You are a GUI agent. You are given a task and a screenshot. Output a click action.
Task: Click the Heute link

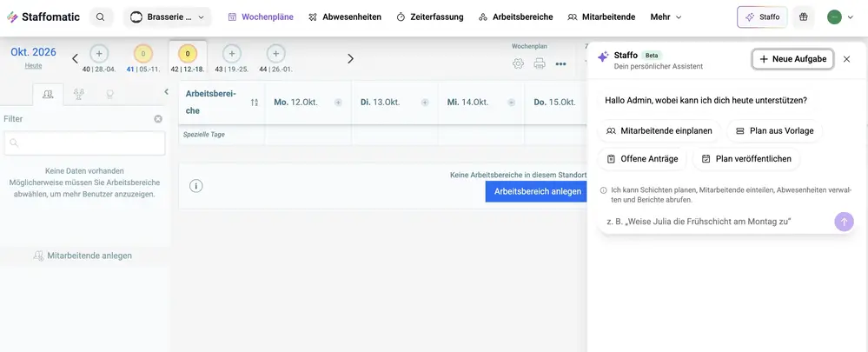(x=33, y=65)
